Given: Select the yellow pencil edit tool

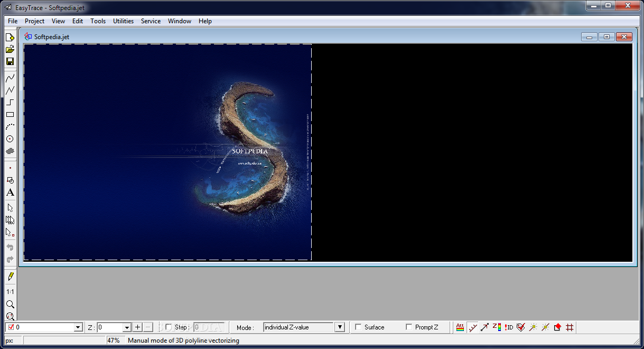Looking at the screenshot, I should [x=10, y=276].
